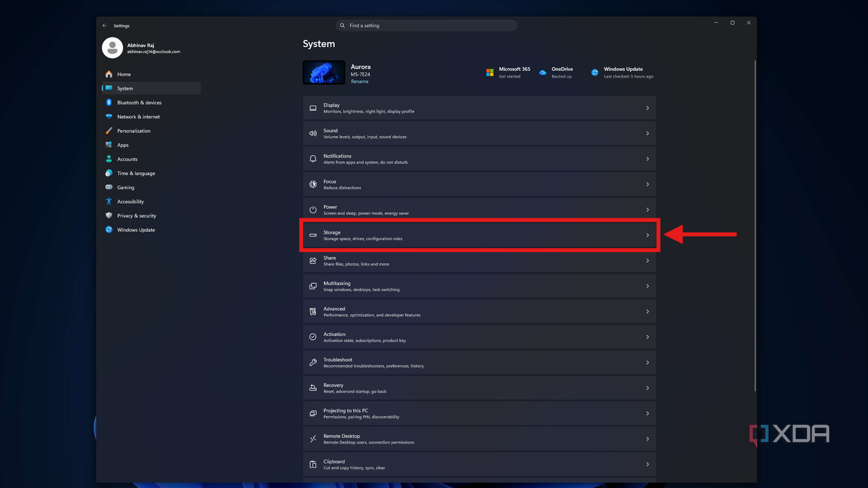Image resolution: width=868 pixels, height=488 pixels.
Task: Click the Windows Update sync icon in header
Action: click(595, 73)
